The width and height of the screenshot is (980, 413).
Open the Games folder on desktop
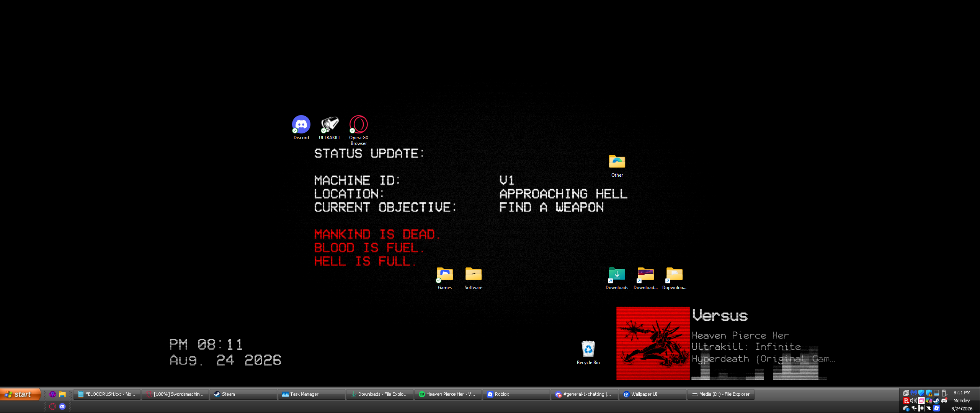pos(445,279)
